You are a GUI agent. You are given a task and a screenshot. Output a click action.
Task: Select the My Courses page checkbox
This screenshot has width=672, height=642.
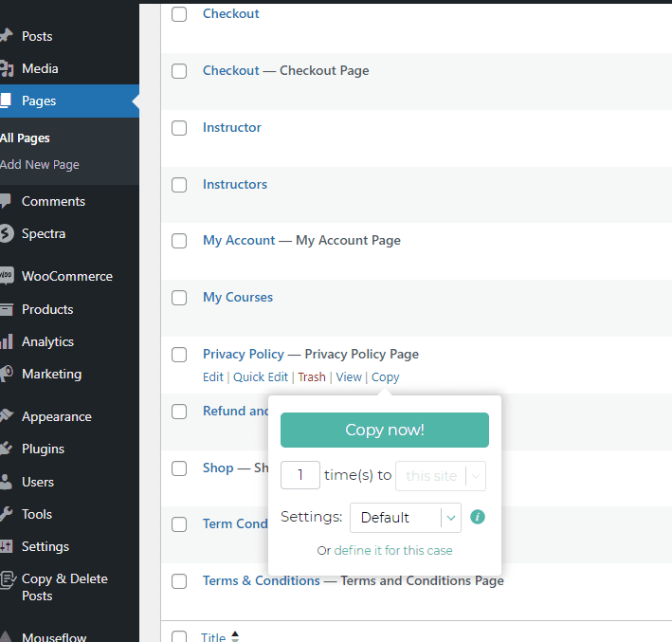[x=179, y=298]
